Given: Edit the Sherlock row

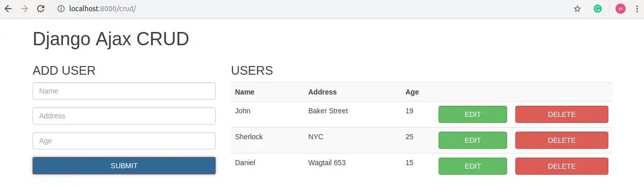Looking at the screenshot, I should [x=473, y=140].
